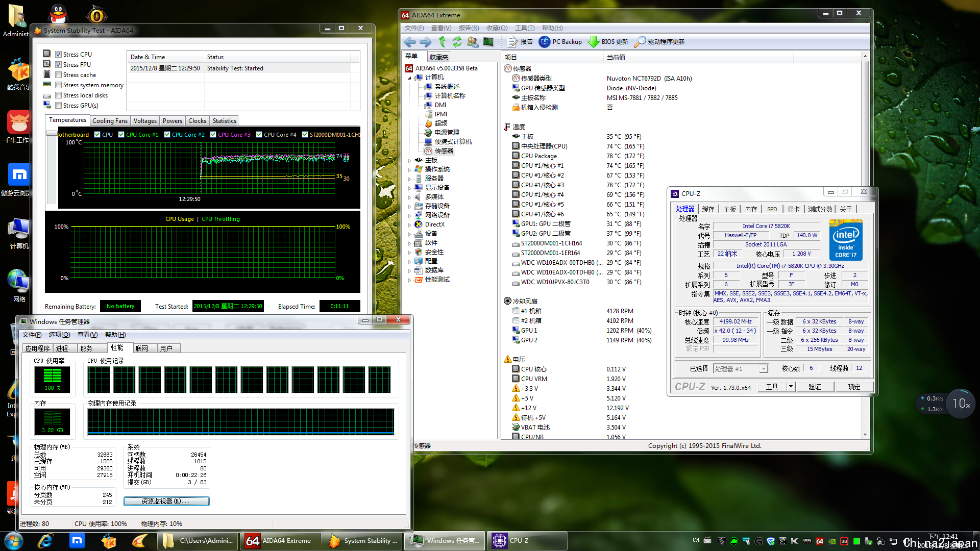The width and height of the screenshot is (980, 551).
Task: Click the AIDA64 forward arrow toolbar icon
Action: [x=425, y=42]
